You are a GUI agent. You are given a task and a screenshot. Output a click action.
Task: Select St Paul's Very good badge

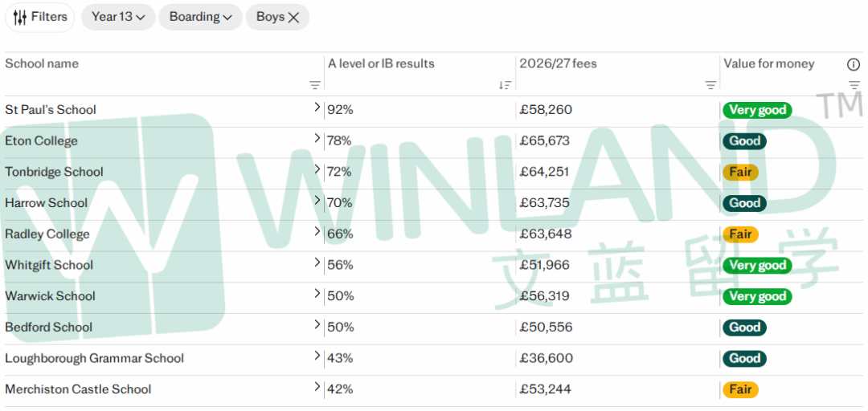757,110
